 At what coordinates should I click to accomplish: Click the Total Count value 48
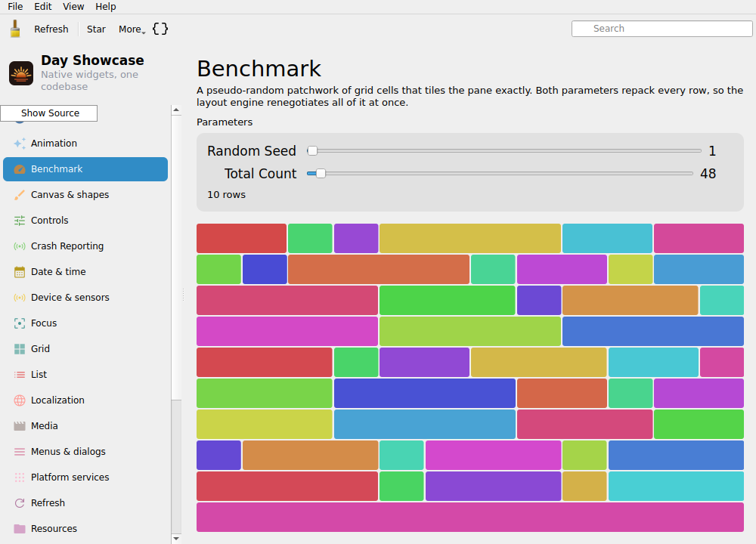(708, 174)
